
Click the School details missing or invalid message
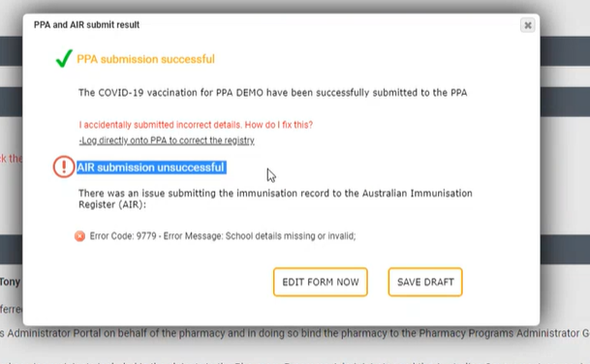coord(291,236)
